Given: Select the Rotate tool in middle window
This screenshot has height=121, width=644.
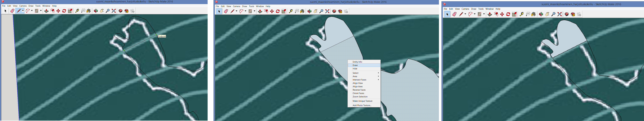Looking at the screenshot, I should [278, 11].
